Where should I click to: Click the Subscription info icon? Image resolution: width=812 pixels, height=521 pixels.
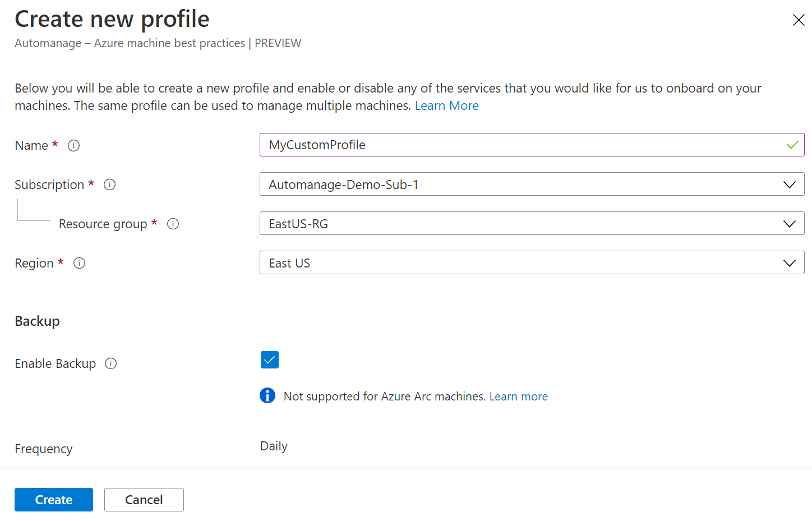click(x=110, y=185)
